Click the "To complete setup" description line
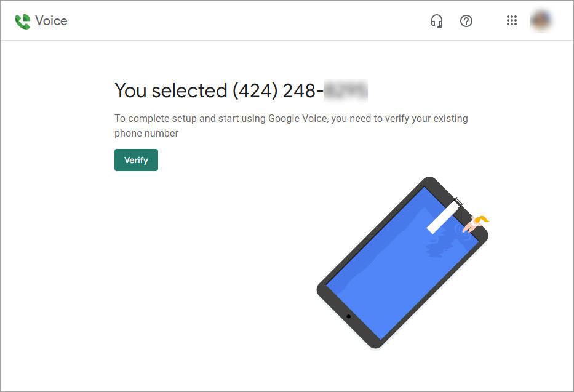The height and width of the screenshot is (392, 574). [291, 119]
